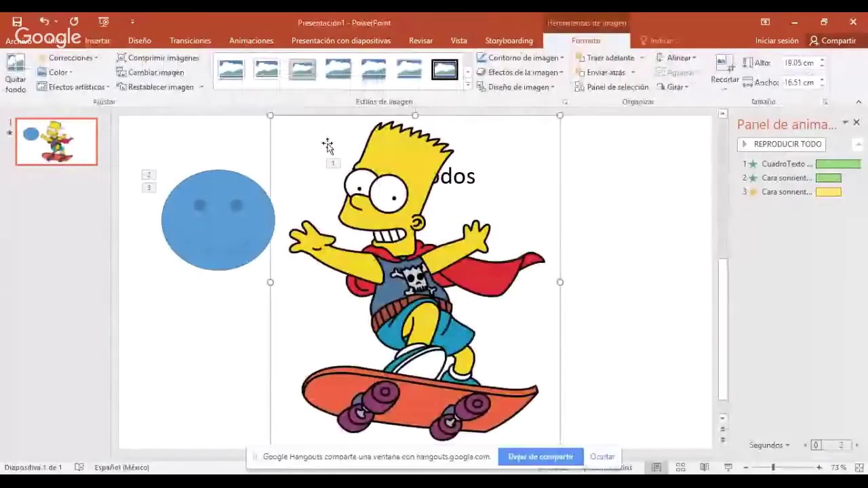Close the Panel de animación
868x488 pixels.
pos(856,123)
